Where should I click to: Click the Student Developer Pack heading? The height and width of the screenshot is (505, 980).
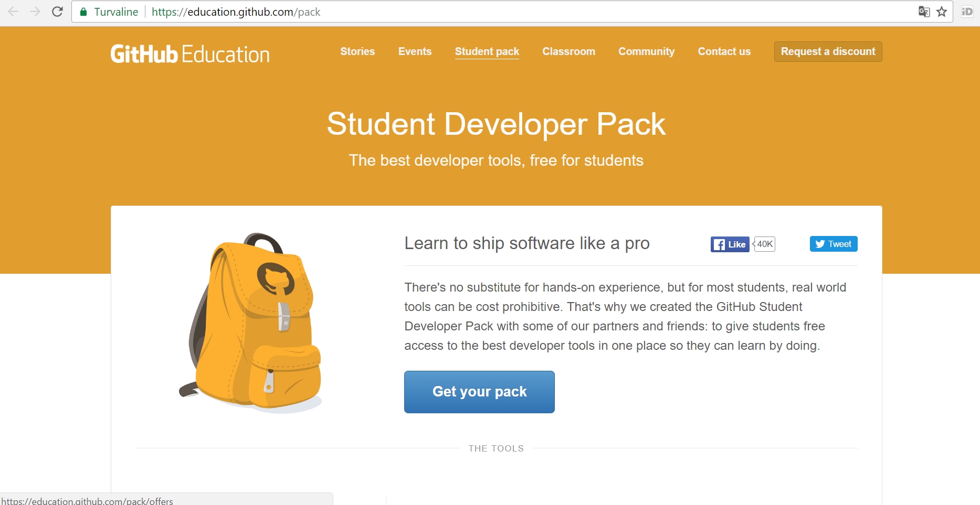[496, 124]
